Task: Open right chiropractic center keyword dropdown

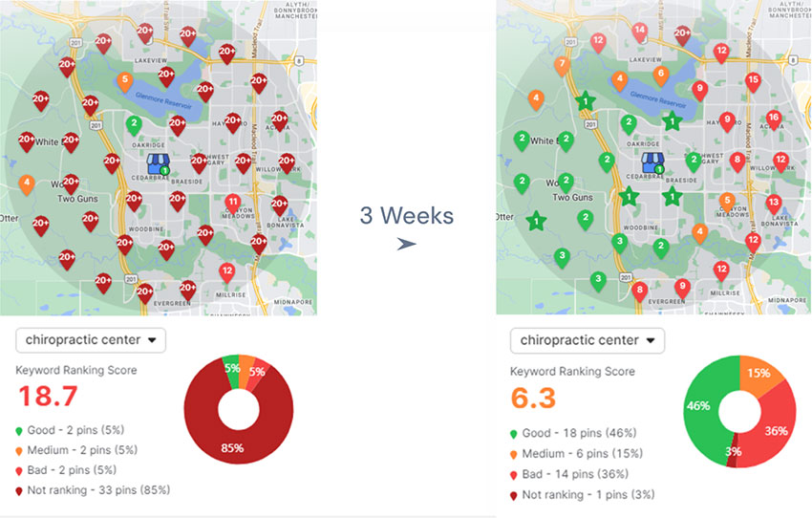Action: tap(587, 340)
